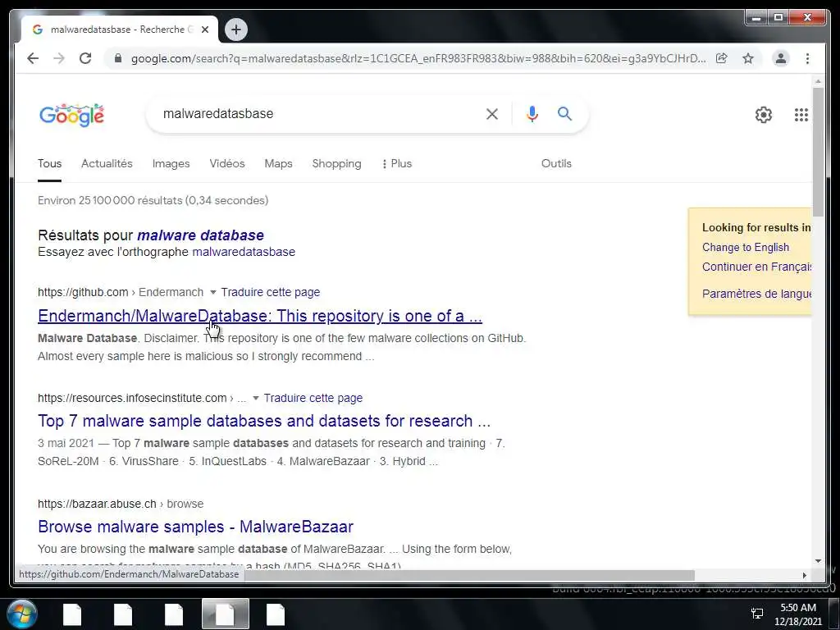Start voice search with microphone
This screenshot has height=630, width=840.
coord(532,113)
